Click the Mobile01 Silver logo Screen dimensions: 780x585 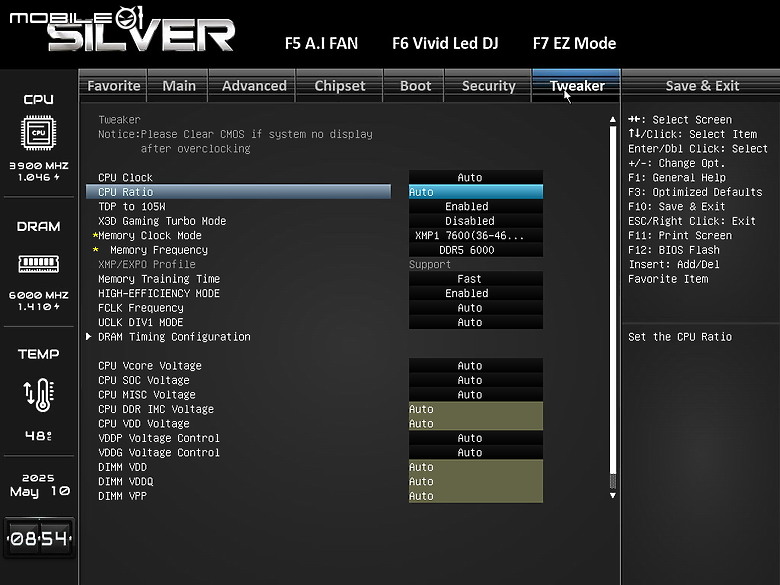(122, 29)
